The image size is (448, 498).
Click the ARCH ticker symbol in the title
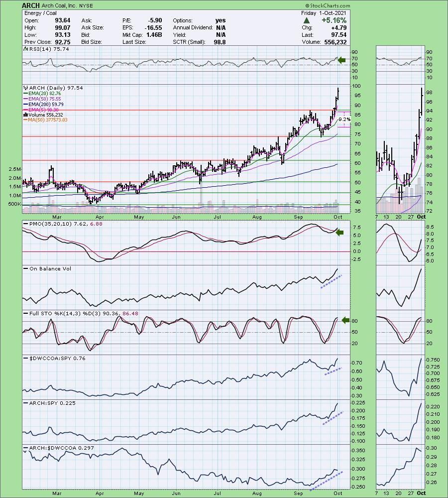pos(31,5)
